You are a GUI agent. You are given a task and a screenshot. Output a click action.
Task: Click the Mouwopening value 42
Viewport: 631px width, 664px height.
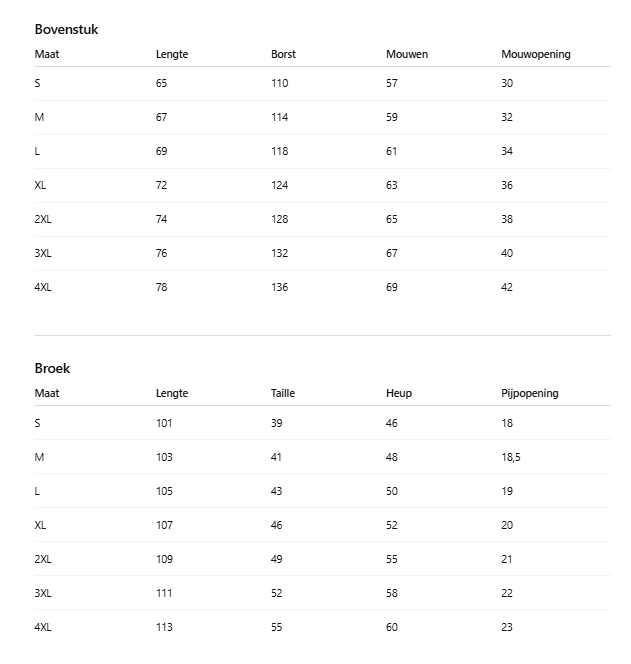[507, 287]
